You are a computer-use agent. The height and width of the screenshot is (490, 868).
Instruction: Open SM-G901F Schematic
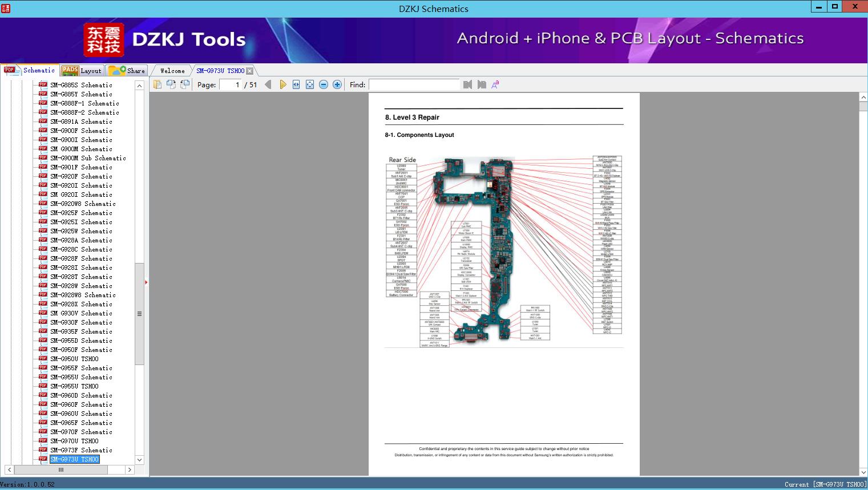pos(81,167)
